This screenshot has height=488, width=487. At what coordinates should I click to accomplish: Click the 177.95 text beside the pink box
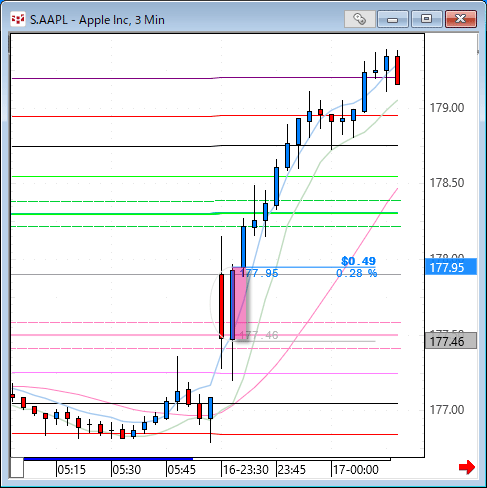pos(259,273)
